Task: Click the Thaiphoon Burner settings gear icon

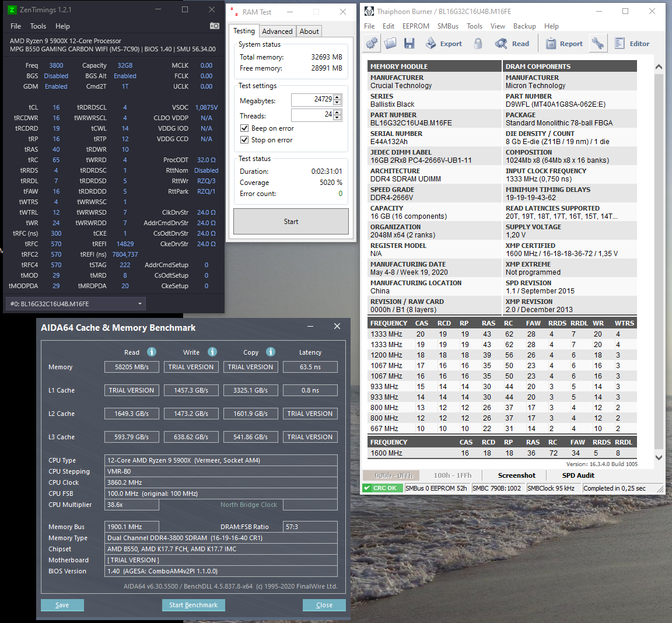Action: click(x=372, y=43)
